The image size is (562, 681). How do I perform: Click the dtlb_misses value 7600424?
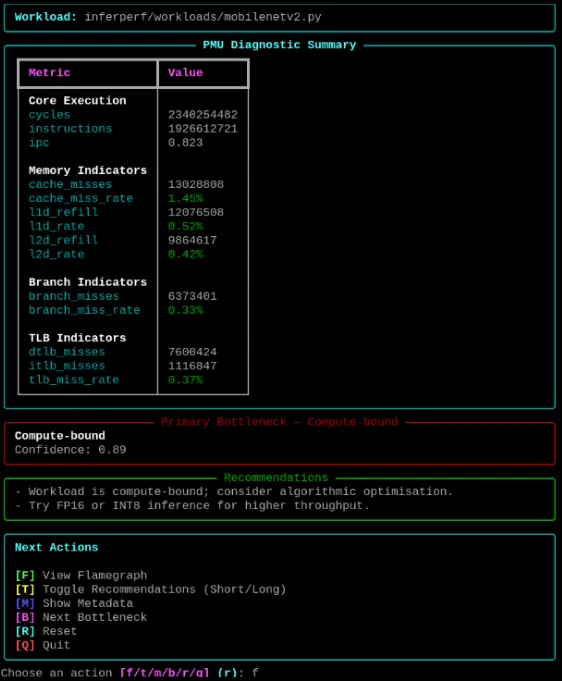(x=192, y=351)
